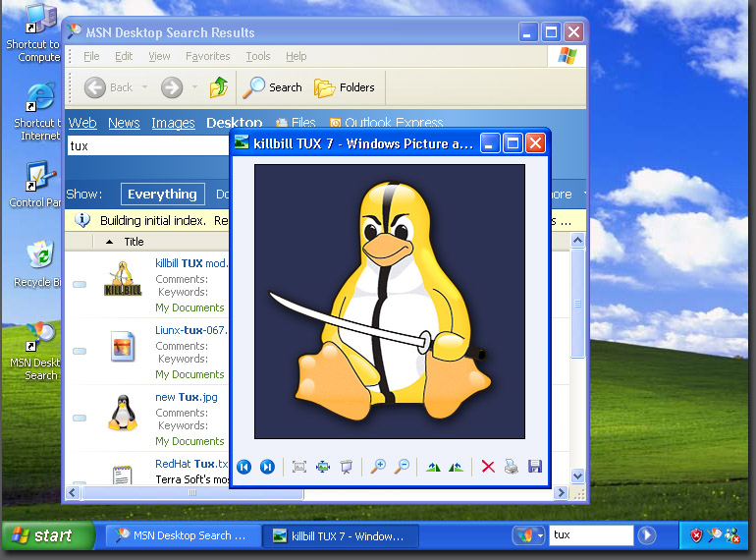This screenshot has height=560, width=756.
Task: Open killbill TUX mod result link
Action: pyautogui.click(x=191, y=263)
